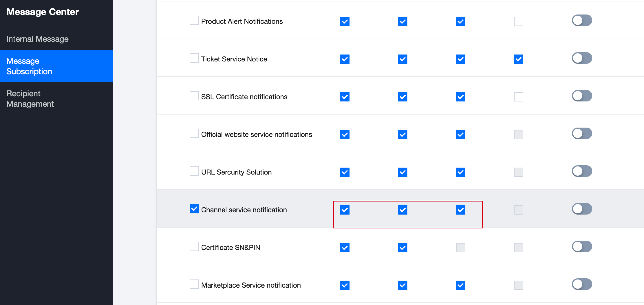Screen dimensions: 644x305
Task: Select the Marketplace Service notification row checkbox
Action: click(x=194, y=284)
